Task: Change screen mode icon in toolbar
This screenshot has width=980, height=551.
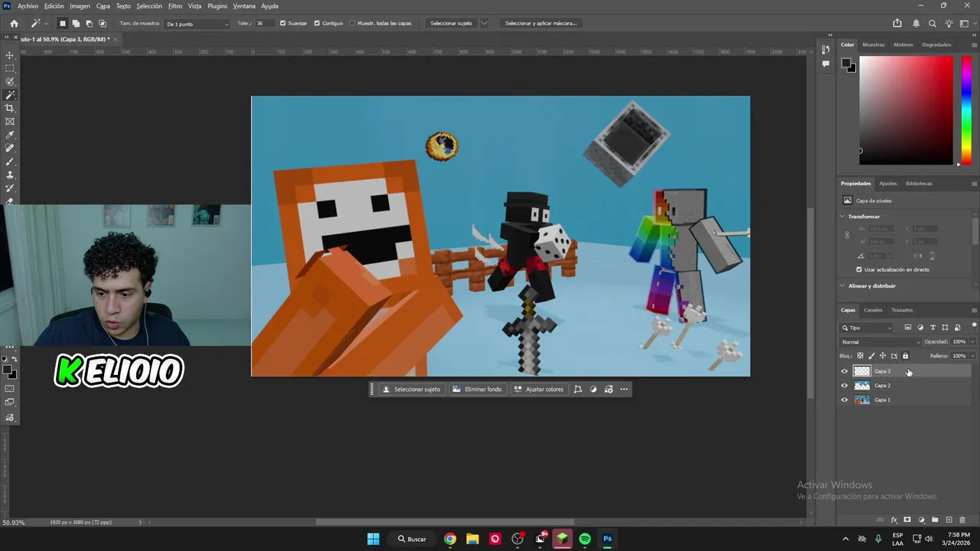Action: [10, 403]
